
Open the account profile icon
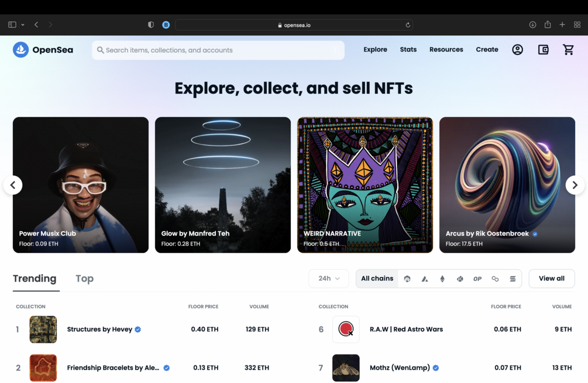(518, 50)
